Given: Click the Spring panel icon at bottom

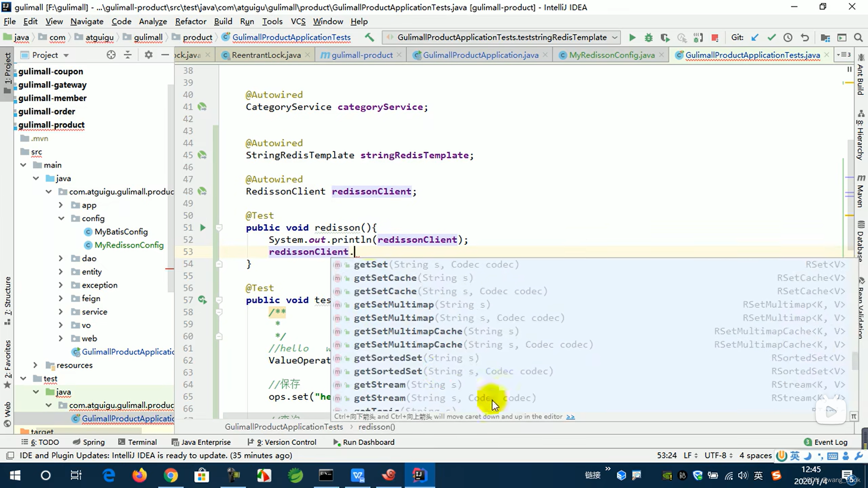Looking at the screenshot, I should [94, 441].
